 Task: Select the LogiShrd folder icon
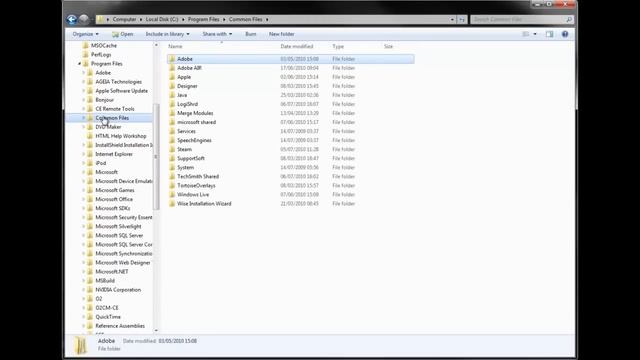click(172, 104)
